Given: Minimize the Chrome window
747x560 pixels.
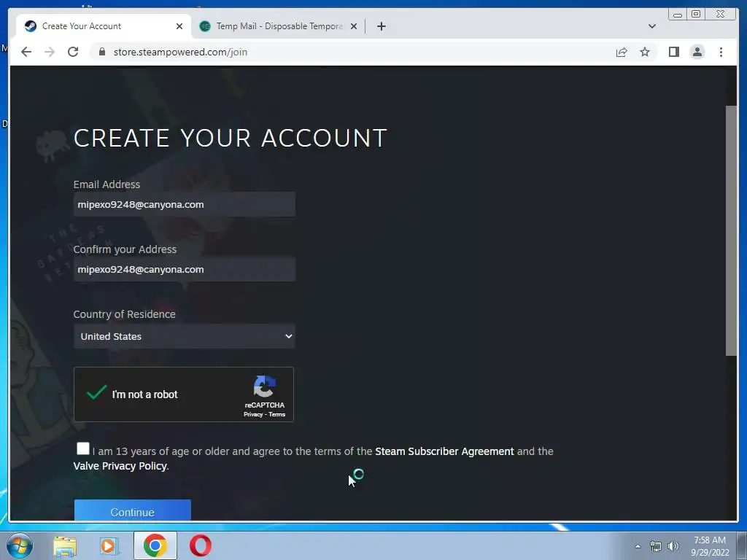Looking at the screenshot, I should (x=678, y=15).
